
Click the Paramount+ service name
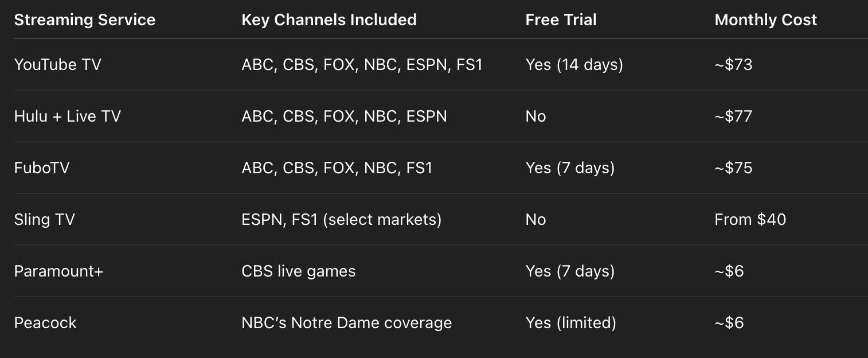(58, 271)
